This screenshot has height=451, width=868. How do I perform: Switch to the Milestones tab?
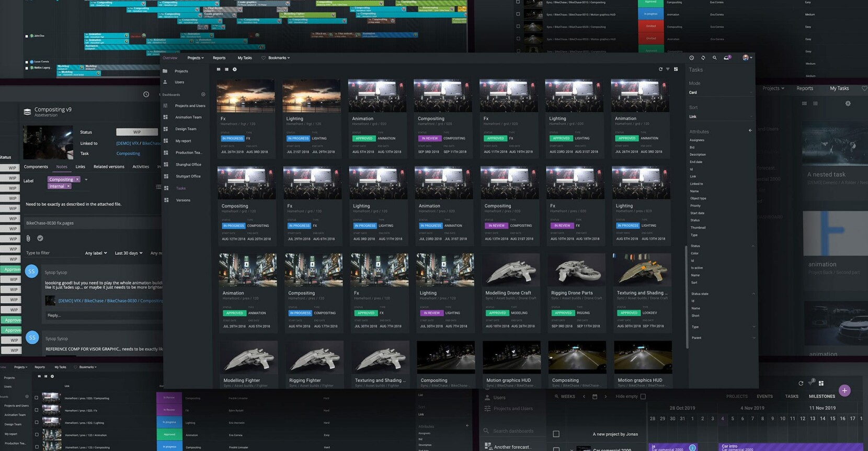click(x=821, y=397)
